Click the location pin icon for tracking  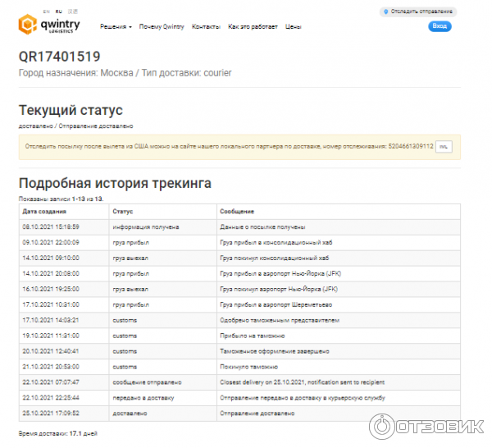click(385, 11)
